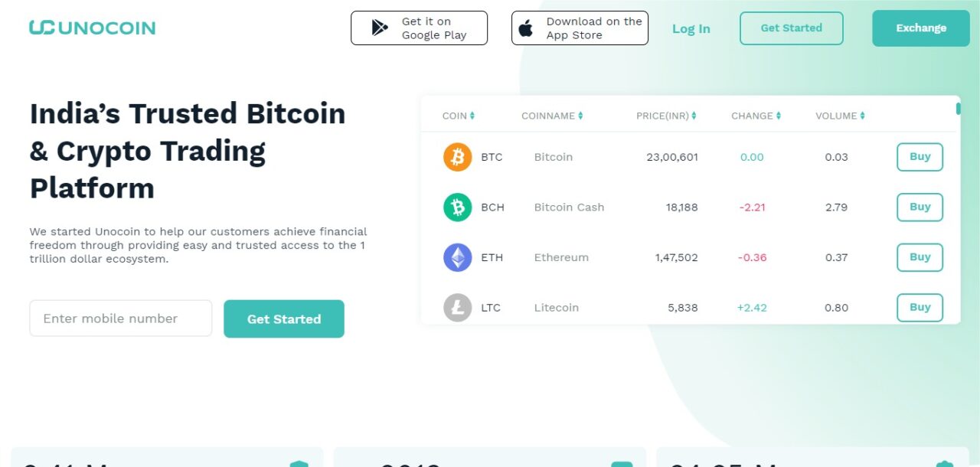This screenshot has width=980, height=467.
Task: Click the Unocoin logo
Action: [x=92, y=28]
